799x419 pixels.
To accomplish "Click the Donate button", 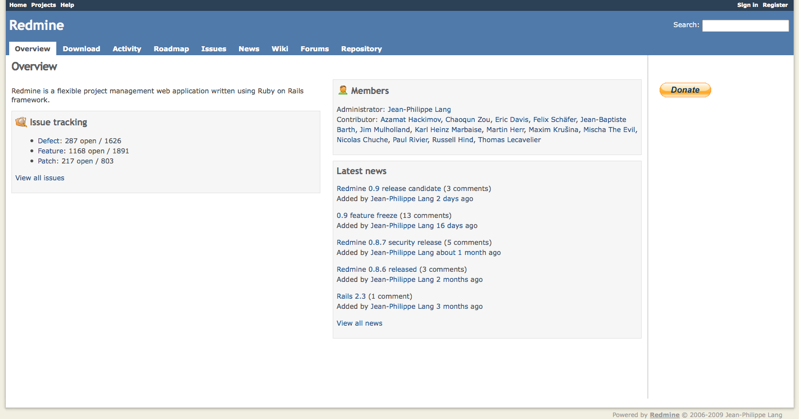I will tap(685, 90).
